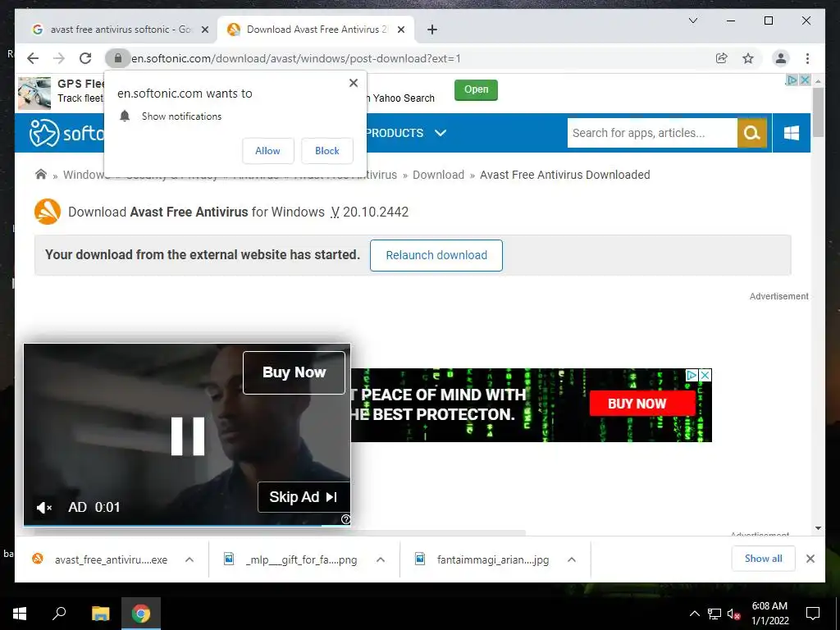Share this page from address bar

point(722,58)
